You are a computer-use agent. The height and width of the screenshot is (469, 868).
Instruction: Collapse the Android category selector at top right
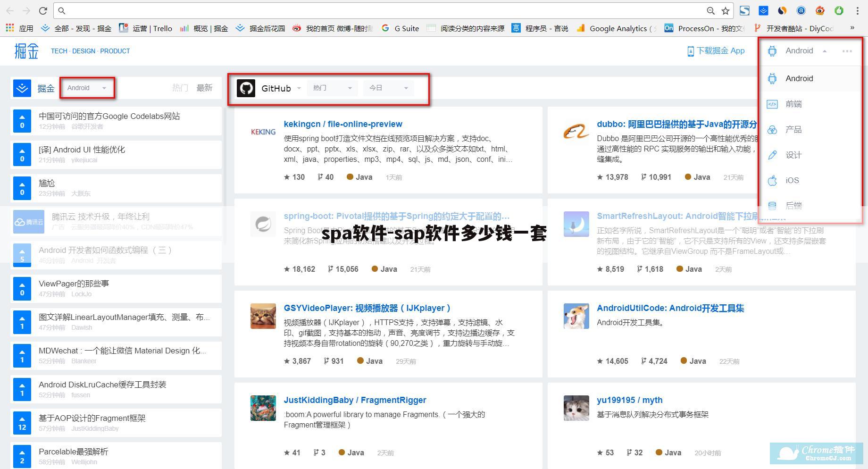point(825,51)
